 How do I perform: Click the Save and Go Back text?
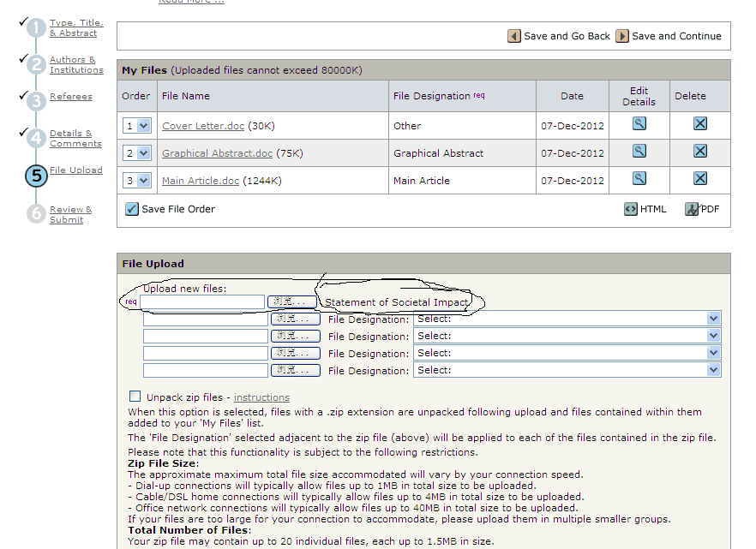(x=567, y=36)
